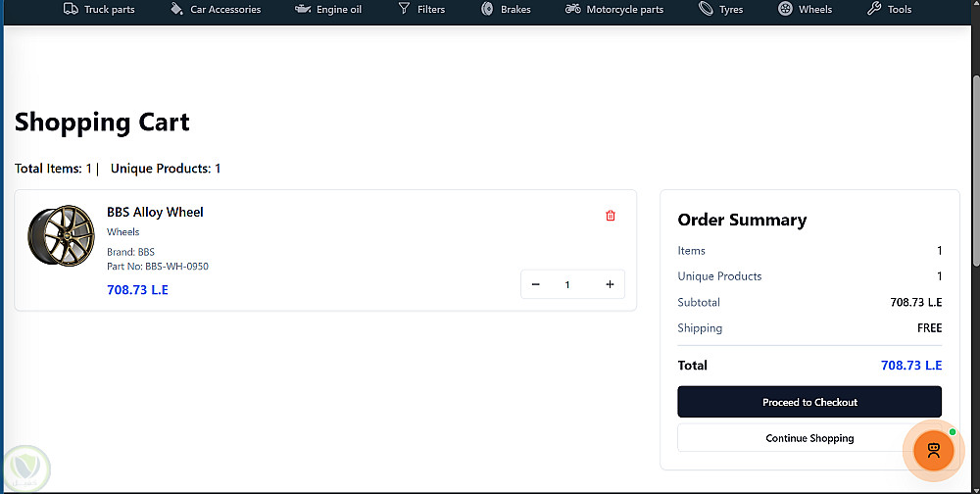Open the Tools category
The width and height of the screenshot is (980, 494).
click(900, 10)
